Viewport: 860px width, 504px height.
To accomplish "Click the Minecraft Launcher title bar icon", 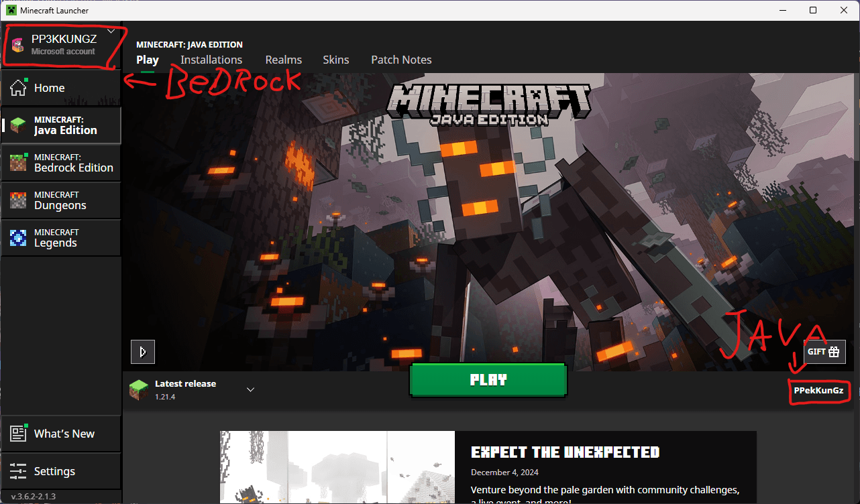I will click(11, 11).
